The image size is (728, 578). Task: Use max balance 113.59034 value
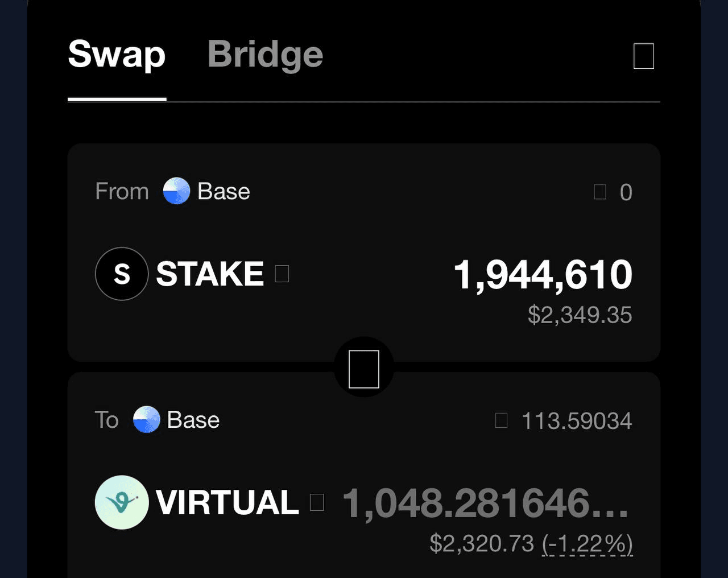577,421
